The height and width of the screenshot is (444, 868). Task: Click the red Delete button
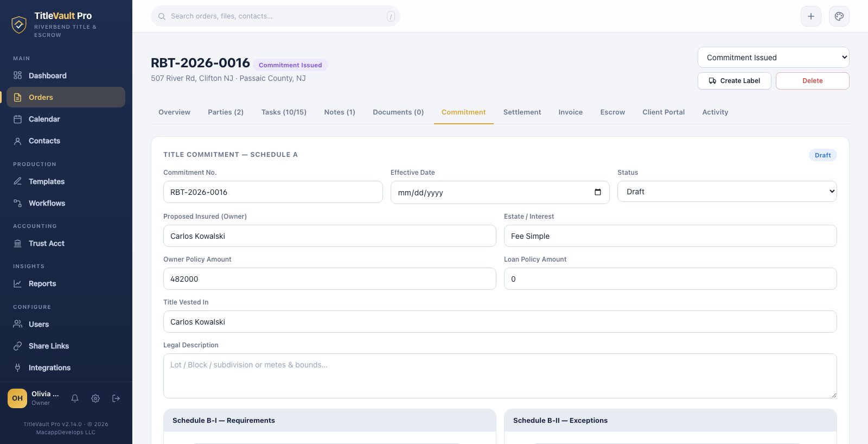813,81
